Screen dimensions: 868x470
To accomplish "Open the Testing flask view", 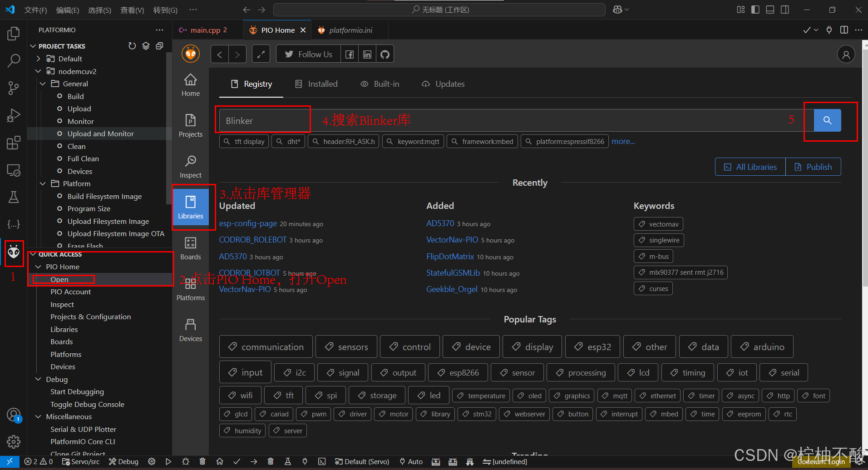I will click(x=14, y=197).
